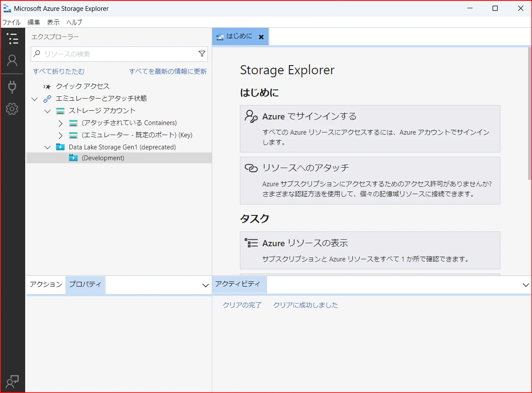Open the ファイル menu

11,22
